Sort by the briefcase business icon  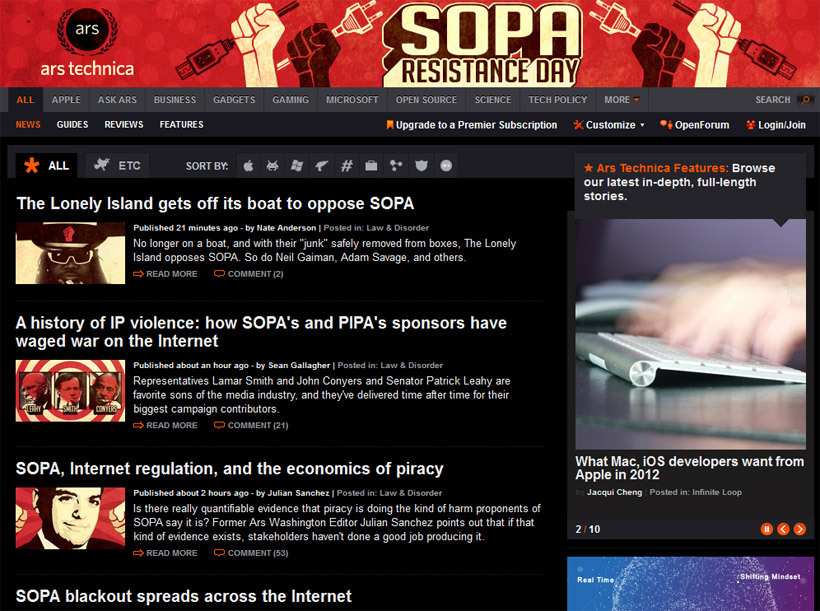pyautogui.click(x=371, y=166)
